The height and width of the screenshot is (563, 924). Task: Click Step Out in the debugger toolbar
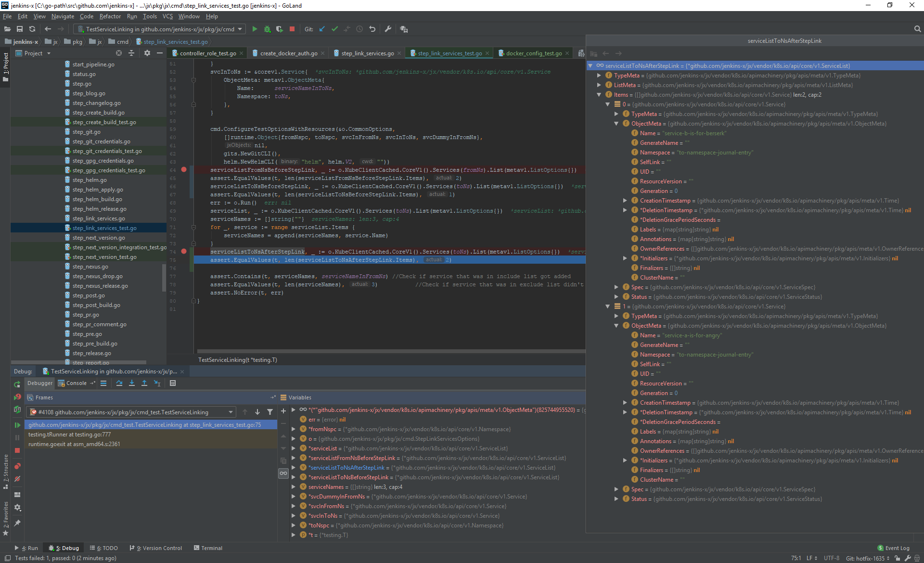[x=144, y=383]
